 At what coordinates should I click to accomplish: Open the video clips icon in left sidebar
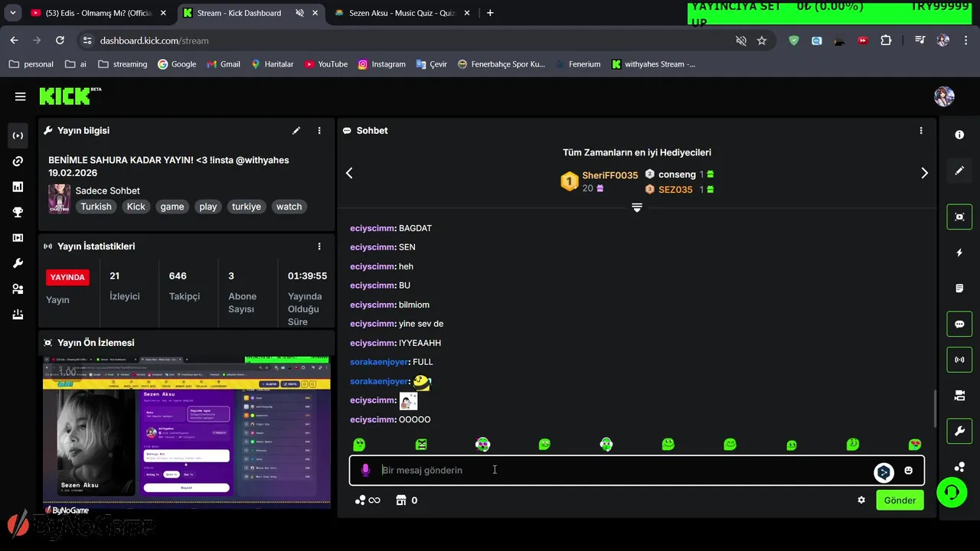click(x=18, y=238)
